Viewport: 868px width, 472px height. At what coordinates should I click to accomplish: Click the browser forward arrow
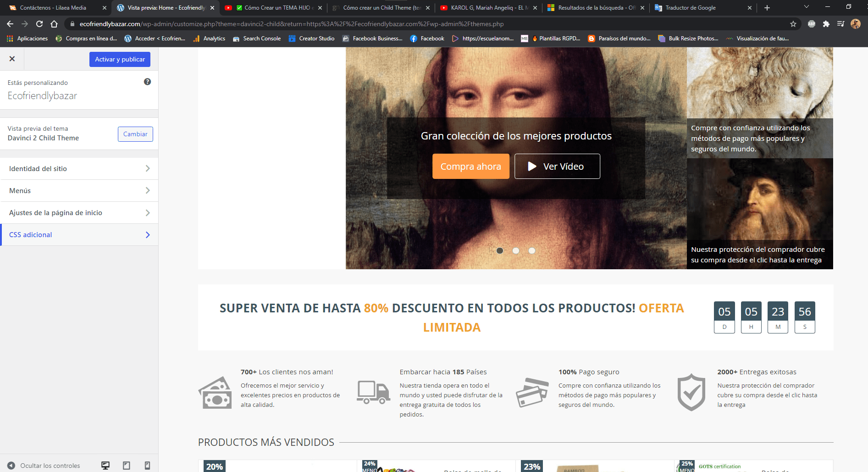(x=25, y=24)
